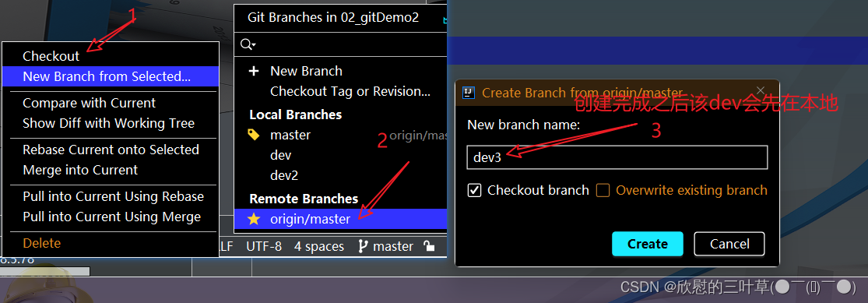Screen dimensions: 868x303
Task: Select the local branch dev2
Action: point(284,175)
